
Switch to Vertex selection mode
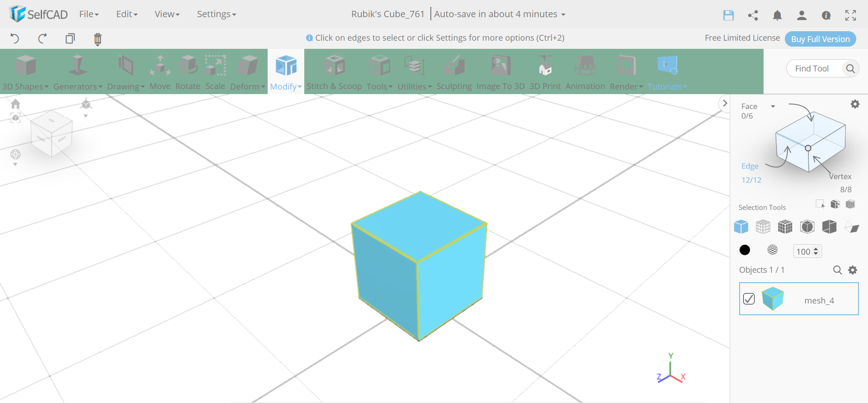coord(840,176)
